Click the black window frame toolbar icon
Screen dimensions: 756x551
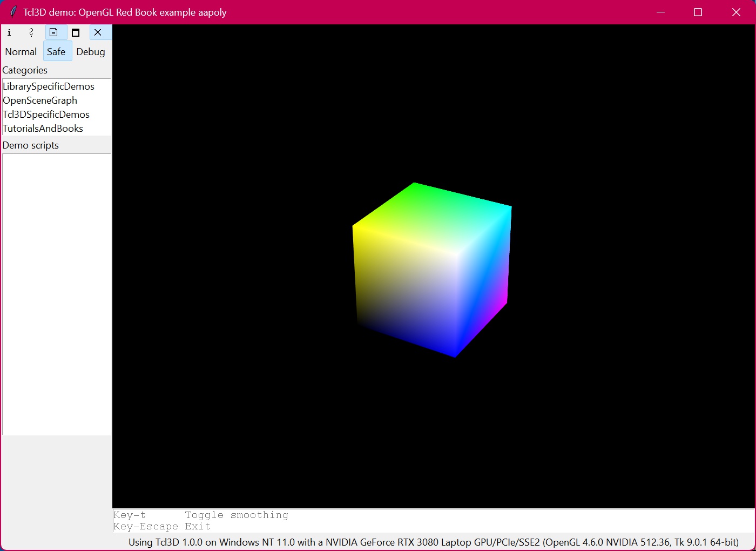pyautogui.click(x=76, y=32)
